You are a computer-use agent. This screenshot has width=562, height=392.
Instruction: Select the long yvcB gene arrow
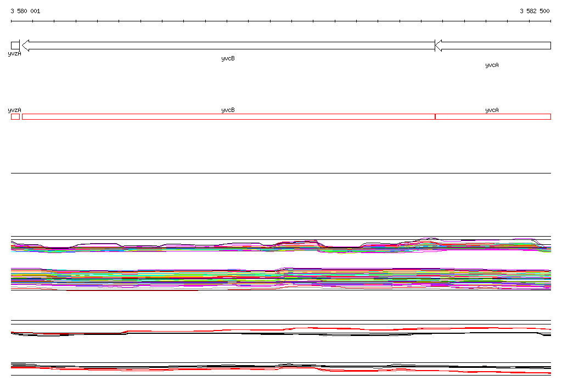point(228,46)
